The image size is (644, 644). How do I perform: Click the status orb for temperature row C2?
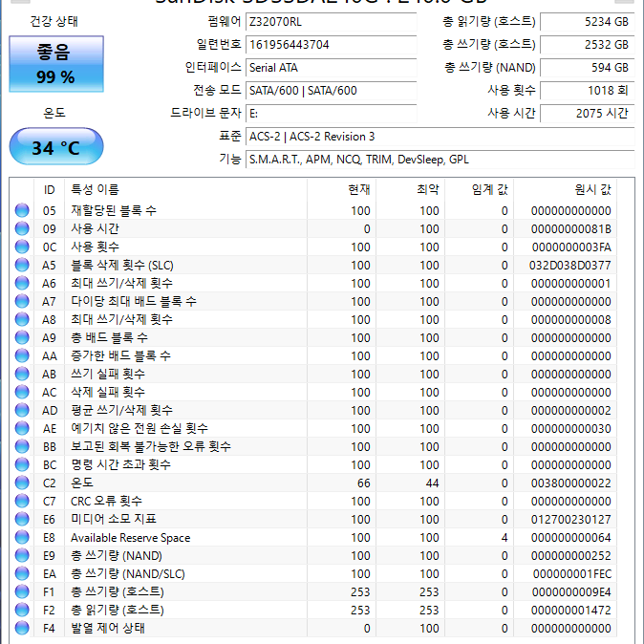22,483
